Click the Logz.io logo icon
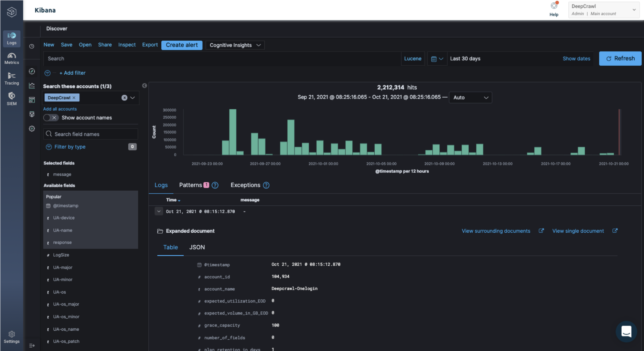Screen dimensions: 644x351 (x=12, y=12)
